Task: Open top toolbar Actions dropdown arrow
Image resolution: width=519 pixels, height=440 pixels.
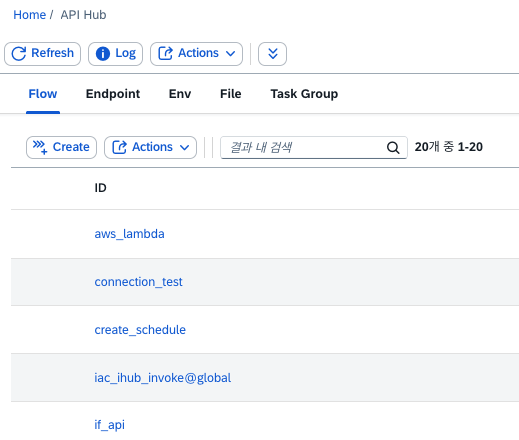Action: (x=230, y=54)
